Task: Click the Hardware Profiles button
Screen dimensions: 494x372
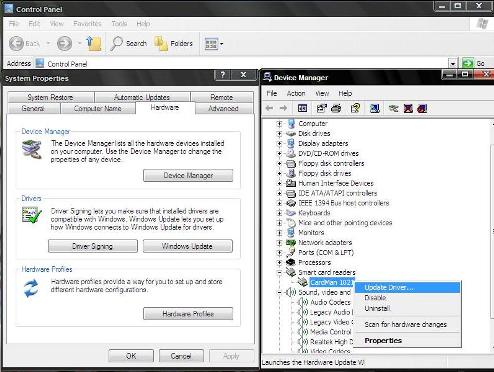Action: [188, 314]
